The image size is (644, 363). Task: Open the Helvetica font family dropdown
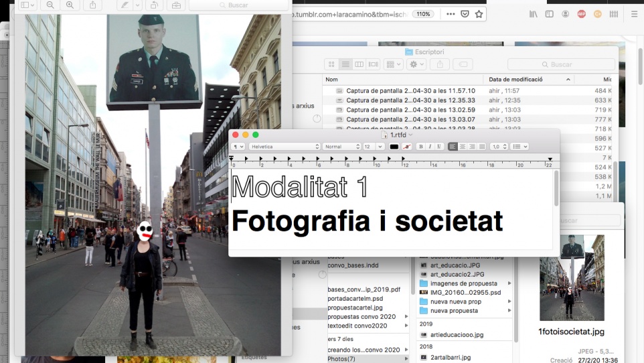click(285, 147)
